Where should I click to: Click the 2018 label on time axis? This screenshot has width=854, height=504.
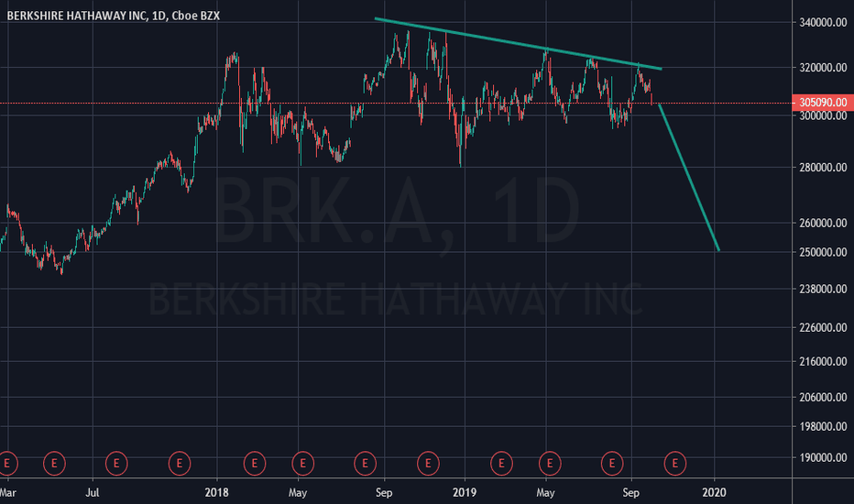click(217, 493)
